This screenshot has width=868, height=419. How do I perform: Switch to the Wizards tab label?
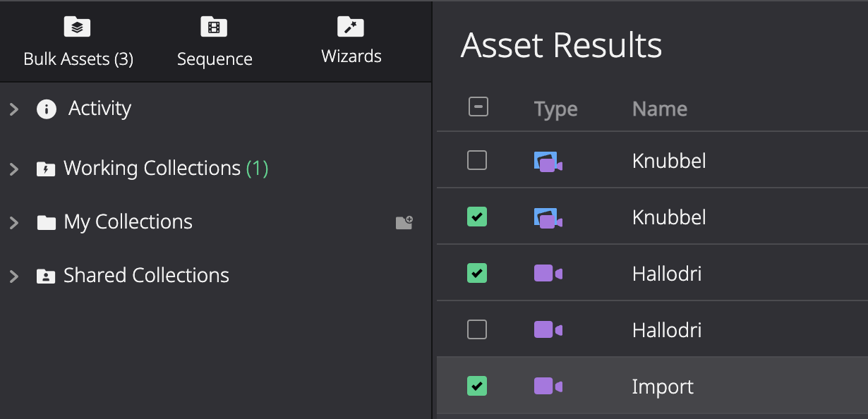(x=351, y=56)
